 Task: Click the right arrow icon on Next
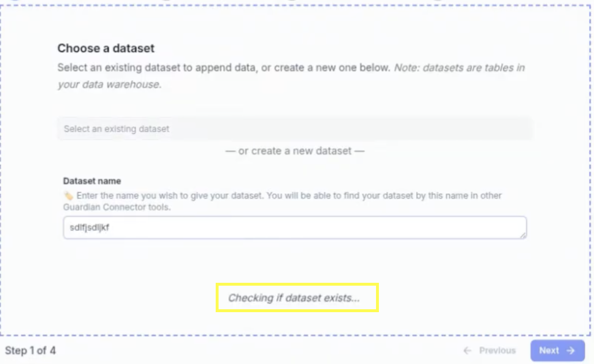click(570, 351)
